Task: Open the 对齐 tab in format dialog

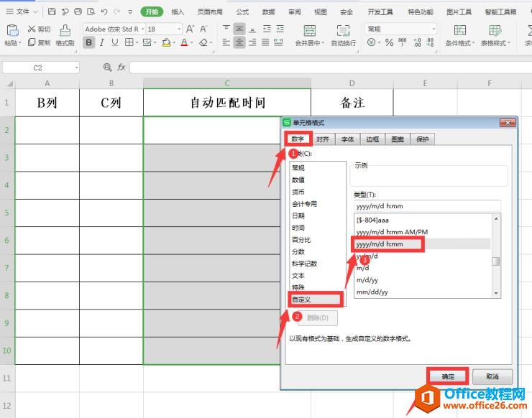Action: [x=323, y=139]
